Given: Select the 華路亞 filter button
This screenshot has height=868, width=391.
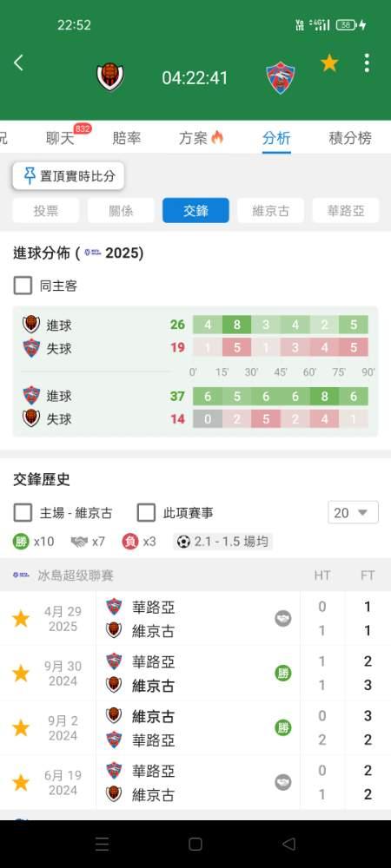Looking at the screenshot, I should coord(346,210).
